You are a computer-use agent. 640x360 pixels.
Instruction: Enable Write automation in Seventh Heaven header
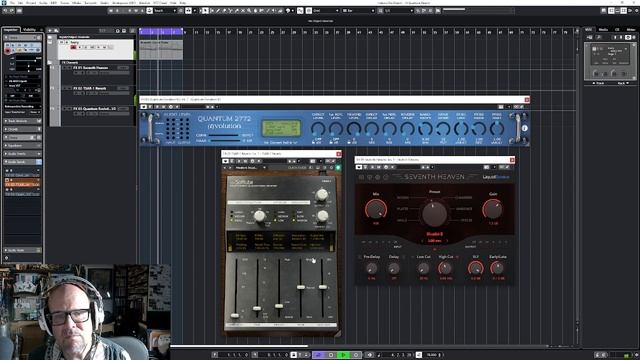pos(379,167)
